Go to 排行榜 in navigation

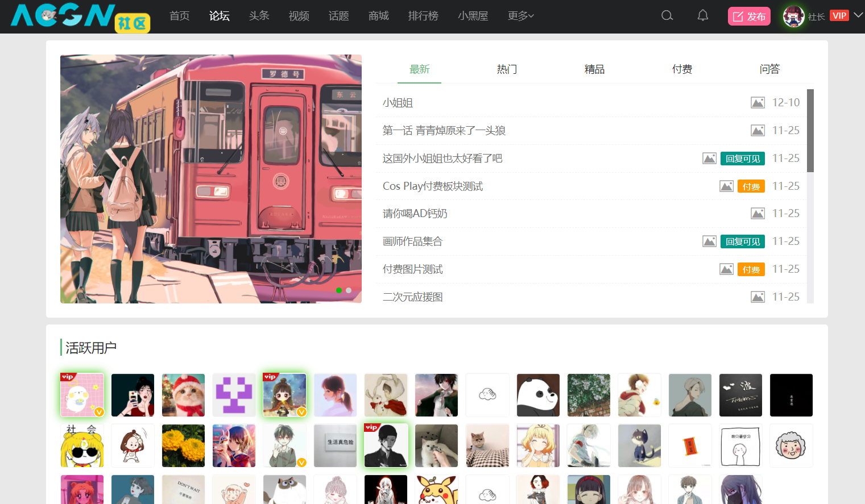(x=423, y=16)
